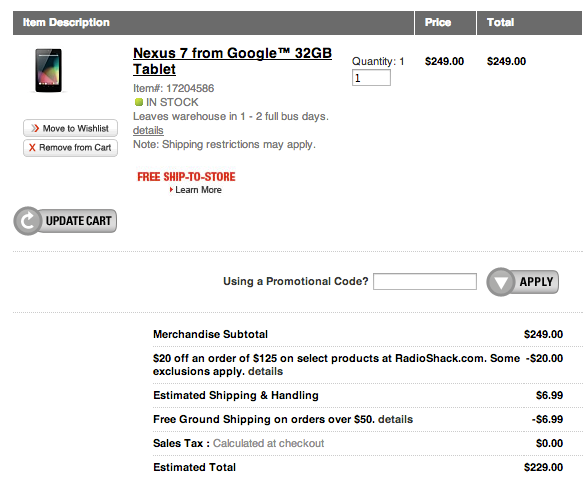Click the Move to Wishlist button
The image size is (584, 496).
(x=70, y=128)
